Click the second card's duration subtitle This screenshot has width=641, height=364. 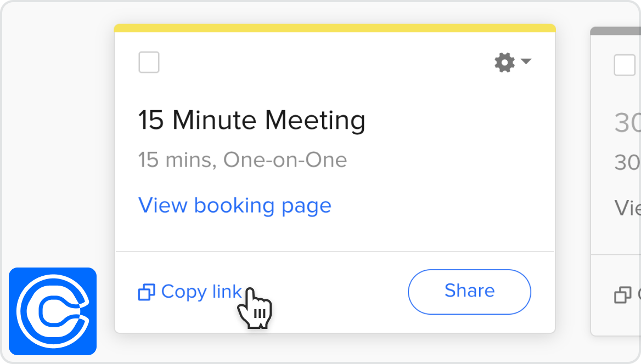coord(627,162)
